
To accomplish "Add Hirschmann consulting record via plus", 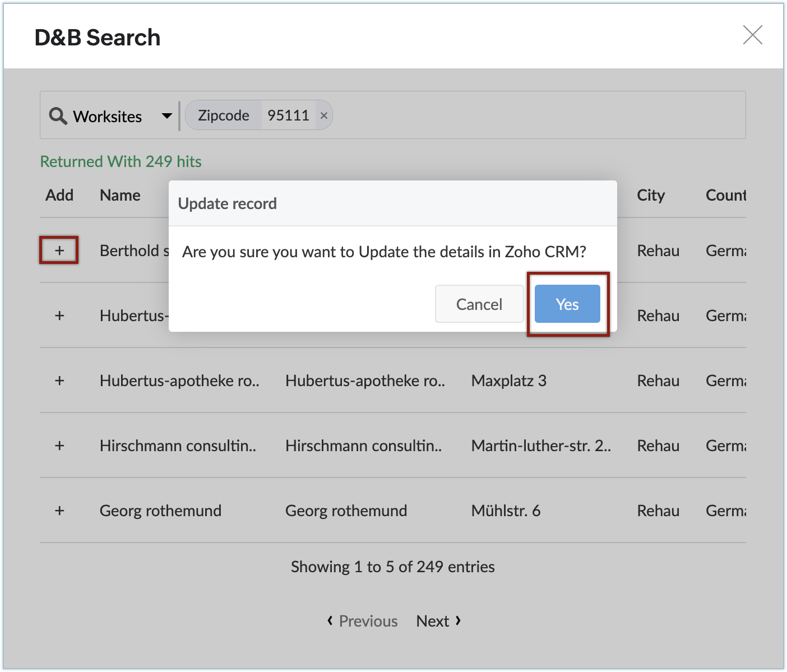I will pos(59,446).
